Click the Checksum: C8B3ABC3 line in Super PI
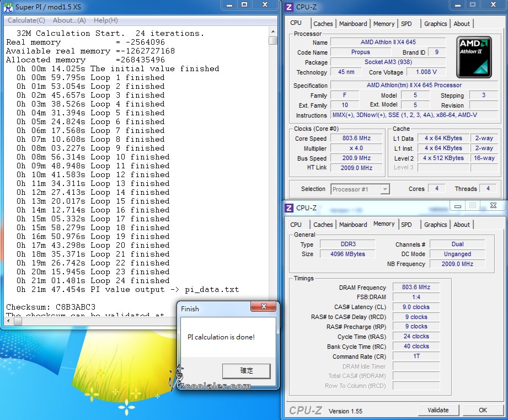Screen dimensions: 508x420 pos(51,307)
